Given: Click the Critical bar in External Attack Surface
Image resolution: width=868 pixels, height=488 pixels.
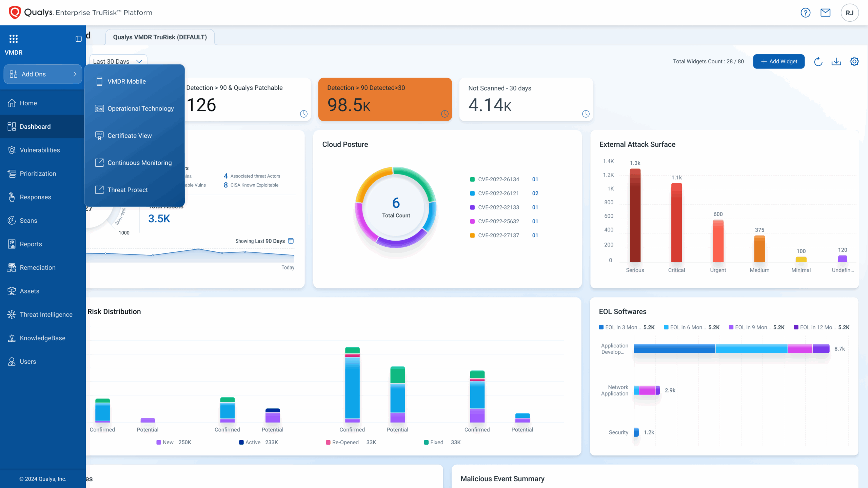Looking at the screenshot, I should click(x=676, y=223).
